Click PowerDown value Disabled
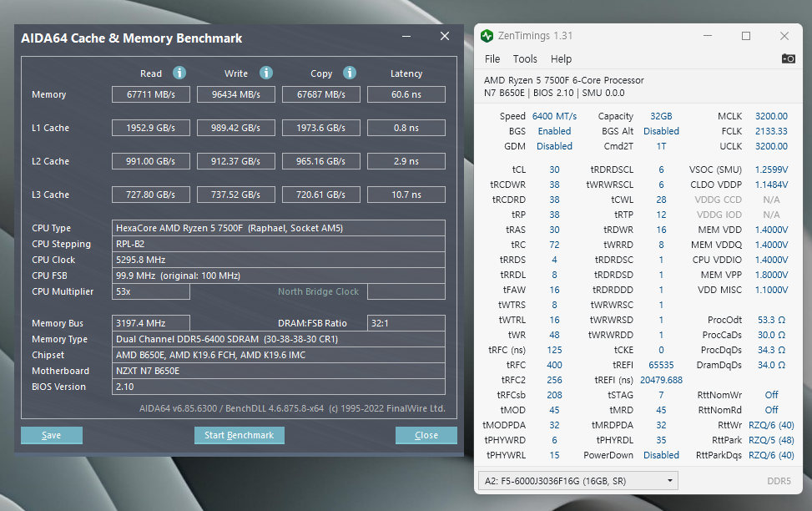812x511 pixels. point(661,455)
